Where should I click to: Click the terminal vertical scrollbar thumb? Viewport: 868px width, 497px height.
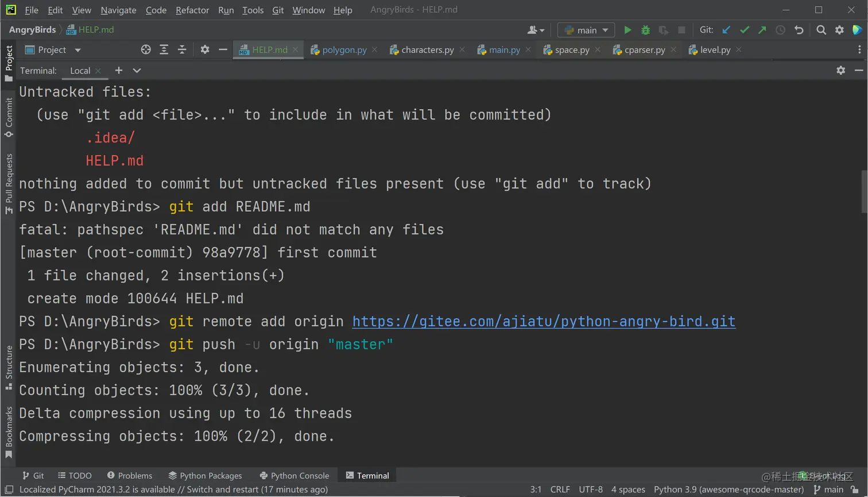click(864, 192)
